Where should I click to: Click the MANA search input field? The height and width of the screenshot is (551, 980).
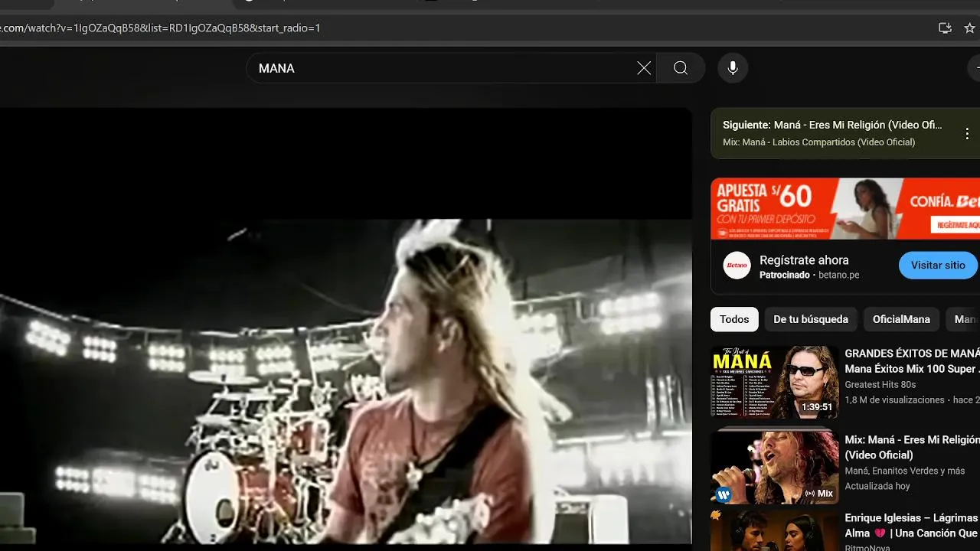pyautogui.click(x=451, y=68)
